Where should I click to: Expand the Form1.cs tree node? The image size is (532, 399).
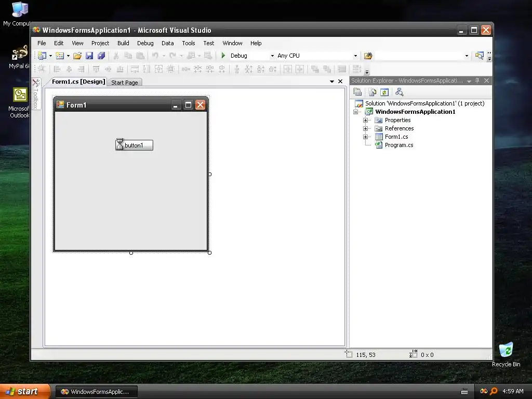365,137
